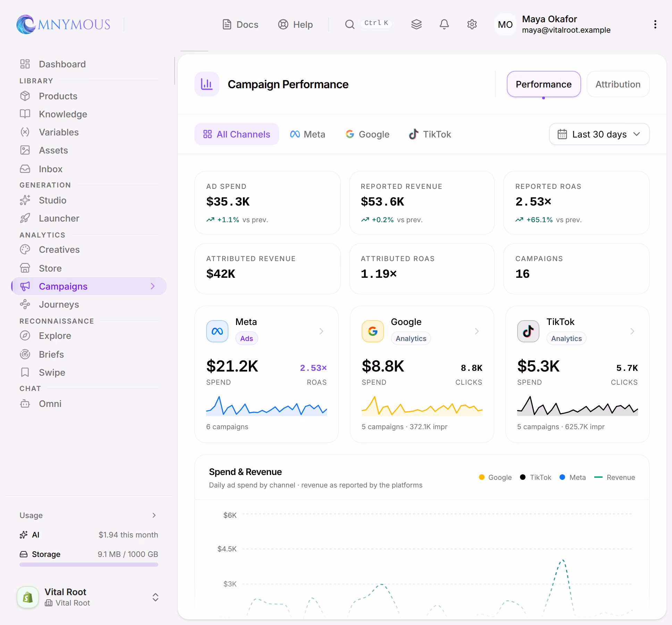Click the Omni bot icon
The height and width of the screenshot is (625, 672).
pos(25,403)
